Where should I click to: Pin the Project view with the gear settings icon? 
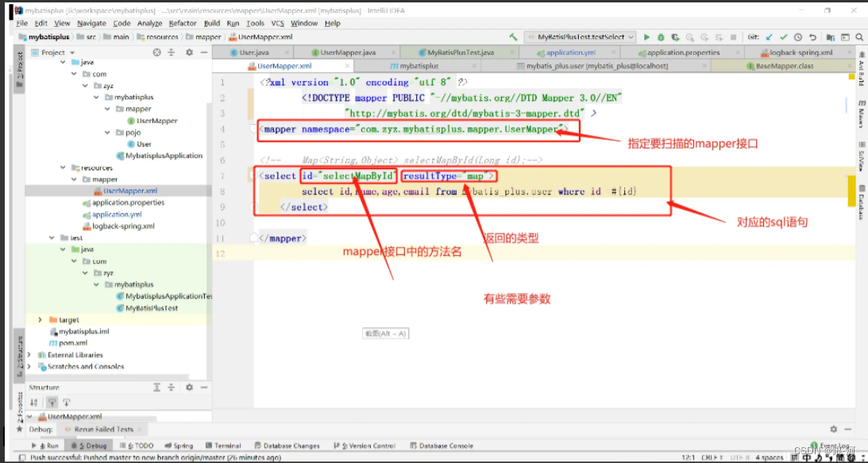point(187,52)
